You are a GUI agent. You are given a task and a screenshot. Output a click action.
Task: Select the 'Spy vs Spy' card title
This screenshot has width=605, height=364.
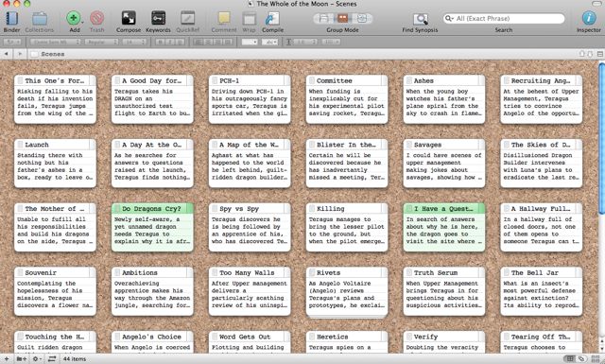pyautogui.click(x=239, y=209)
